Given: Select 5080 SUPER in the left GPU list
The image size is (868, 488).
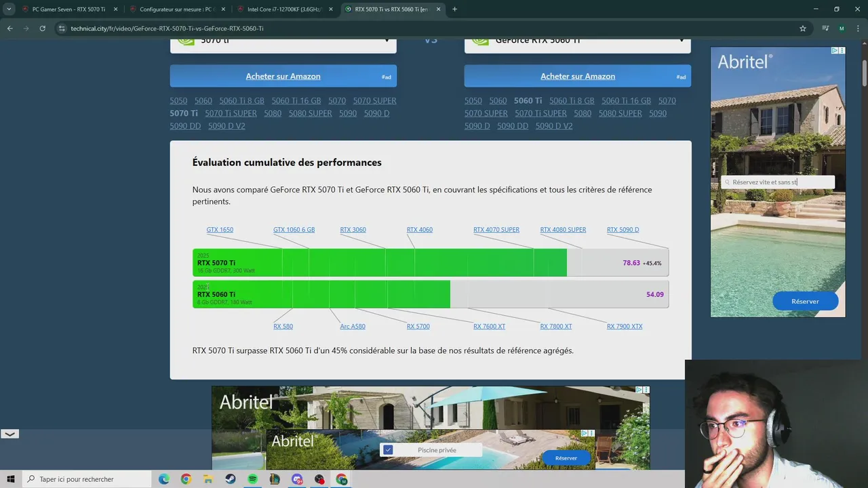Looking at the screenshot, I should pos(310,113).
